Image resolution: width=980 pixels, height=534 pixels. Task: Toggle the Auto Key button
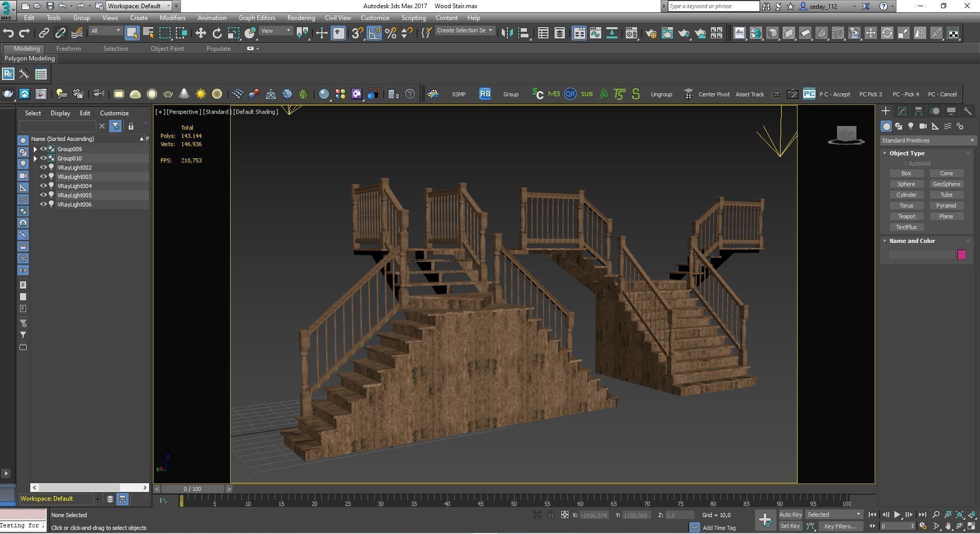(790, 515)
